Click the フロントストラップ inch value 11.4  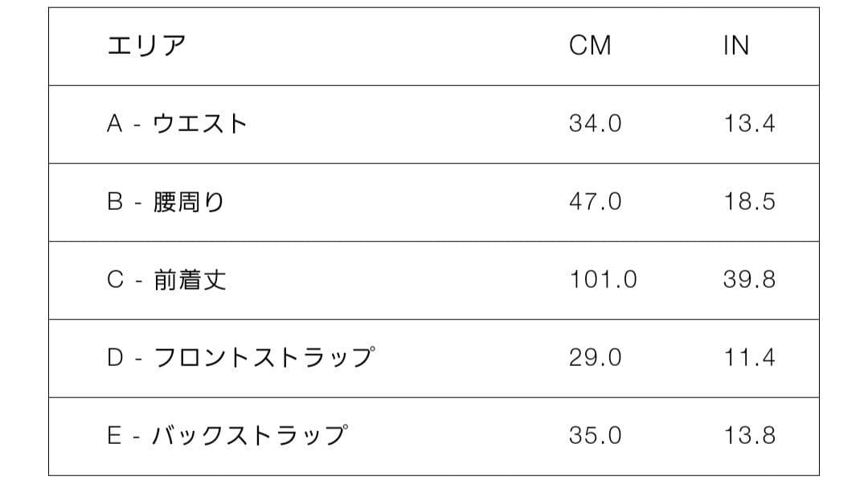tap(749, 358)
